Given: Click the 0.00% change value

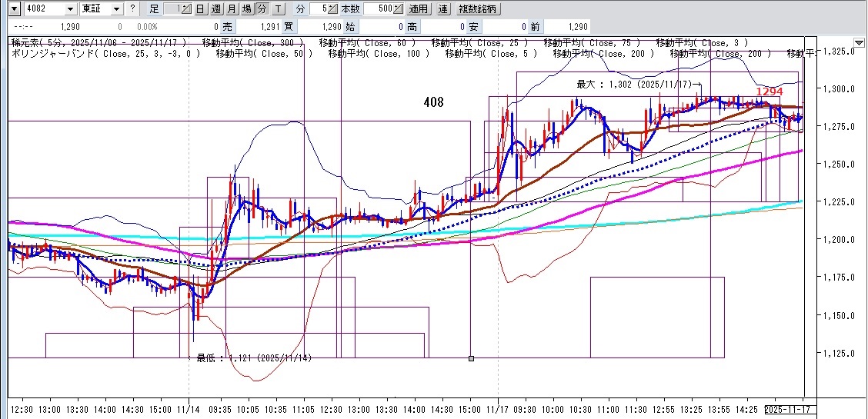Looking at the screenshot, I should point(147,27).
